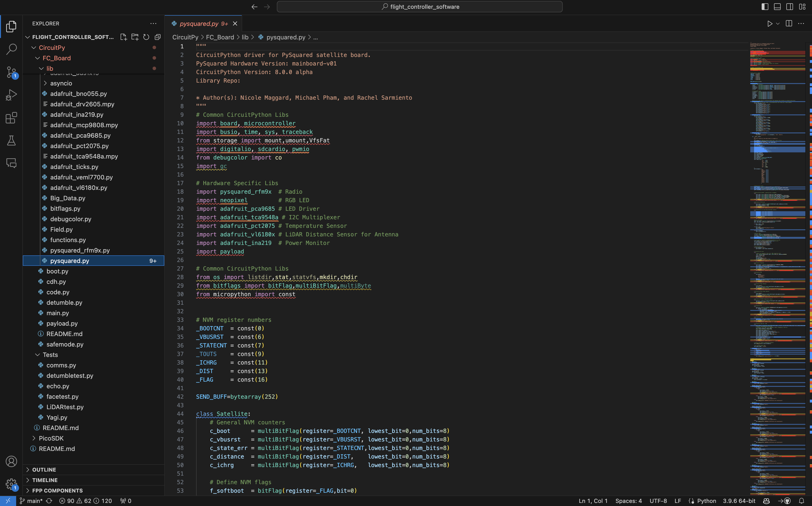812x506 pixels.
Task: Click Copilot status icon in status bar
Action: (766, 501)
